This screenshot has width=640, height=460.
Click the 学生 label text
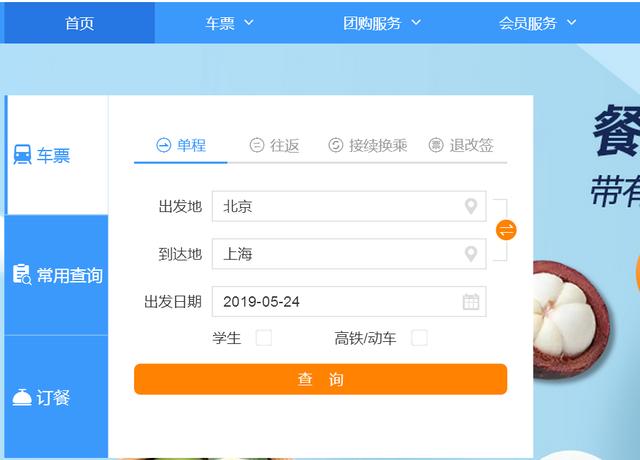(227, 338)
